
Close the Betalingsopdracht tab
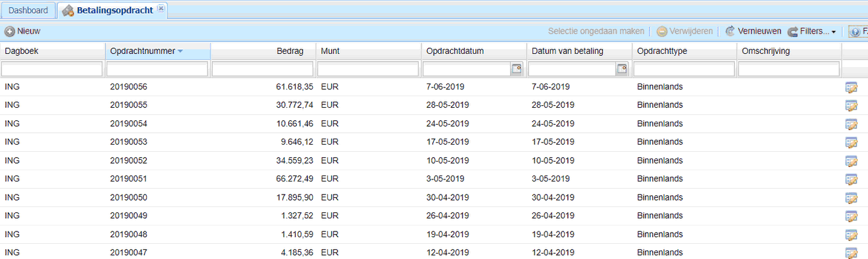161,8
